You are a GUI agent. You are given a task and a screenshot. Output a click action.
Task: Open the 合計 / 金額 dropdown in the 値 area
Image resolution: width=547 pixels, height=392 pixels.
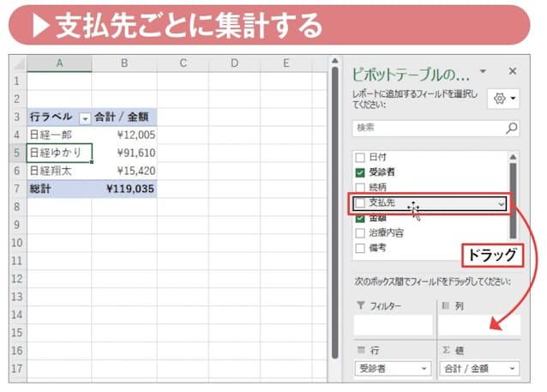[x=512, y=369]
